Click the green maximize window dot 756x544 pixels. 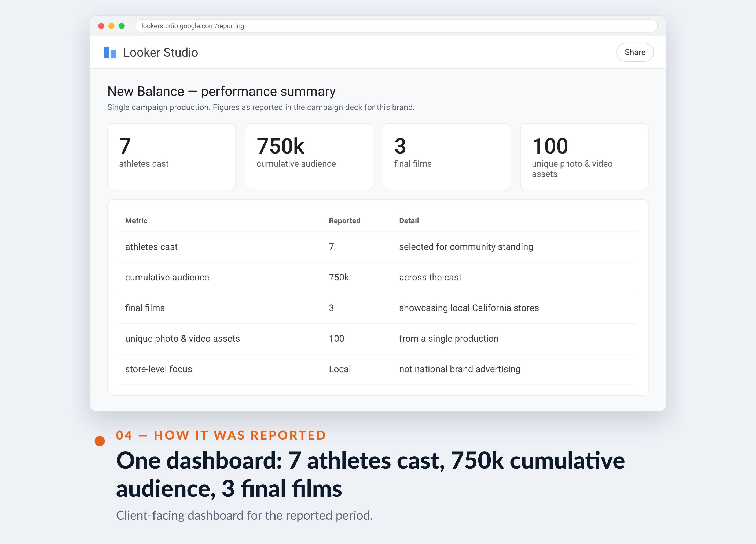pos(122,26)
